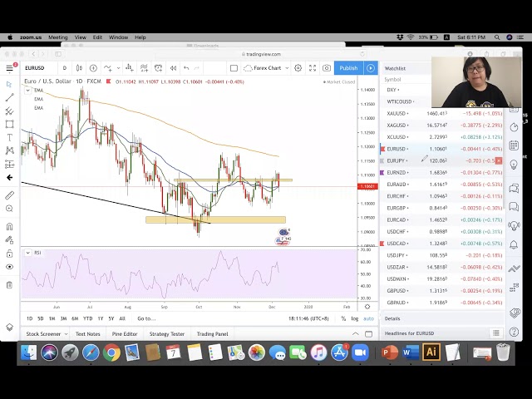Open the Pine Editor tab
The height and width of the screenshot is (399, 532).
coord(124,334)
